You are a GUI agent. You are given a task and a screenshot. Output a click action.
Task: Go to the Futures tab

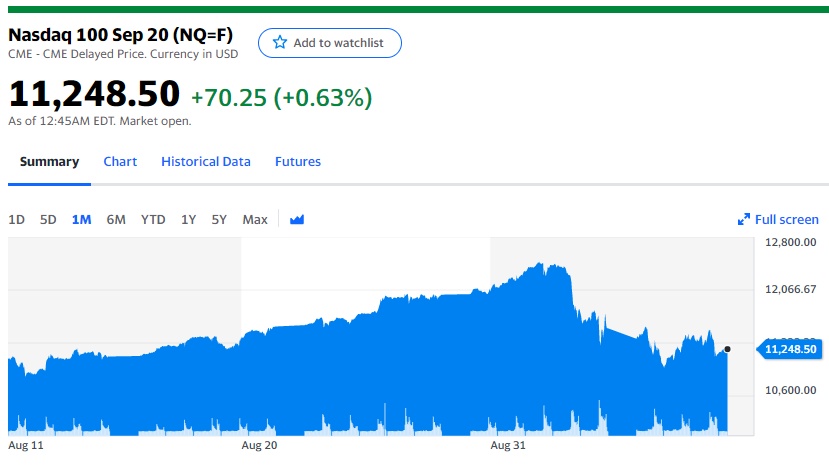(x=298, y=162)
